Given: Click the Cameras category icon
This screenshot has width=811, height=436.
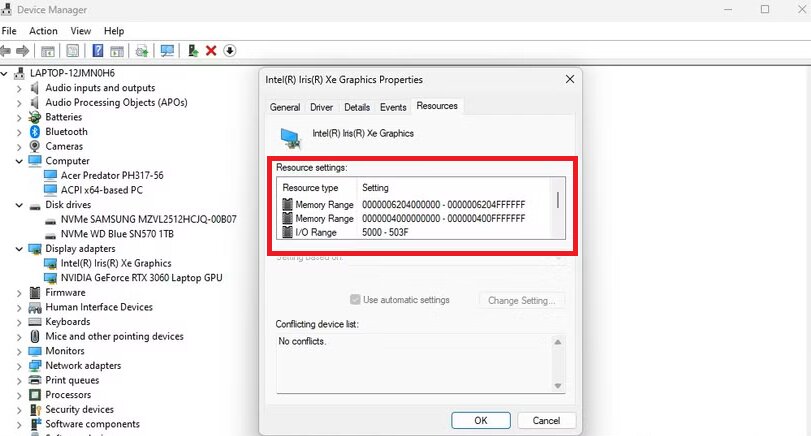Looking at the screenshot, I should pyautogui.click(x=35, y=146).
